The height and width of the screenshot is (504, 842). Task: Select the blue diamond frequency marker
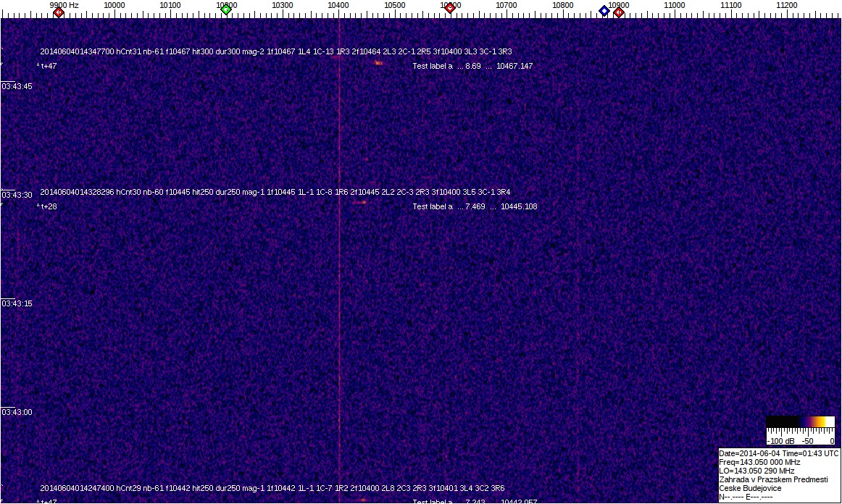(604, 11)
